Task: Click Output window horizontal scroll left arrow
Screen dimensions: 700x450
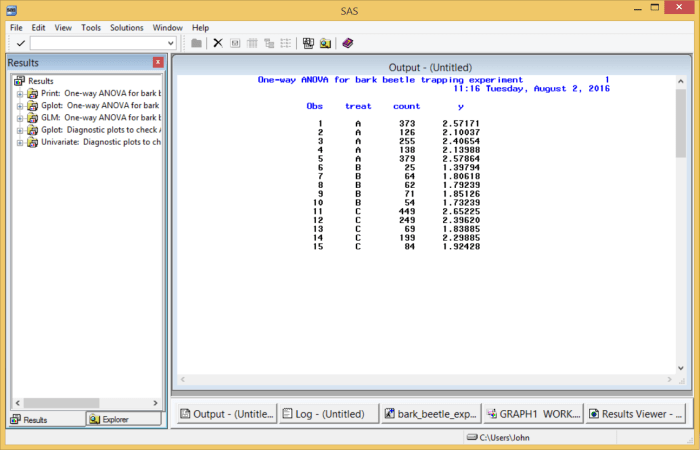Action: click(x=182, y=379)
